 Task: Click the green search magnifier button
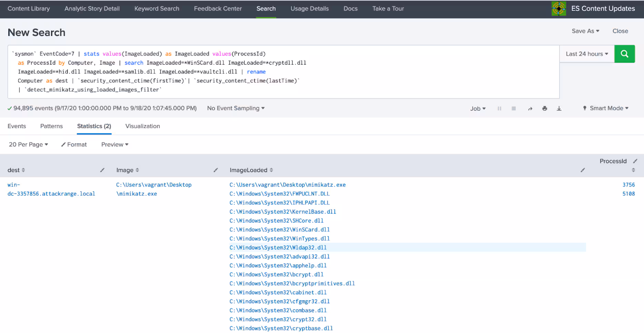(x=624, y=54)
